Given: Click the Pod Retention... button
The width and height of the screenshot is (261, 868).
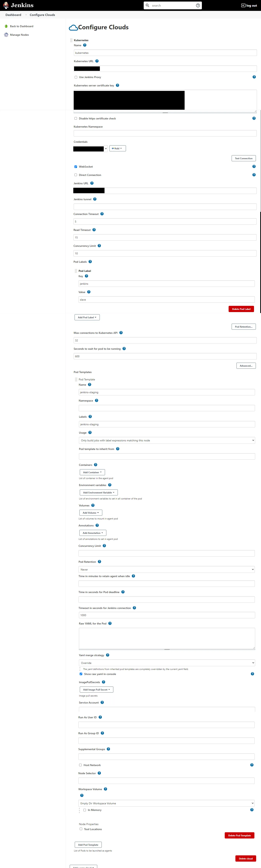Looking at the screenshot, I should (244, 326).
